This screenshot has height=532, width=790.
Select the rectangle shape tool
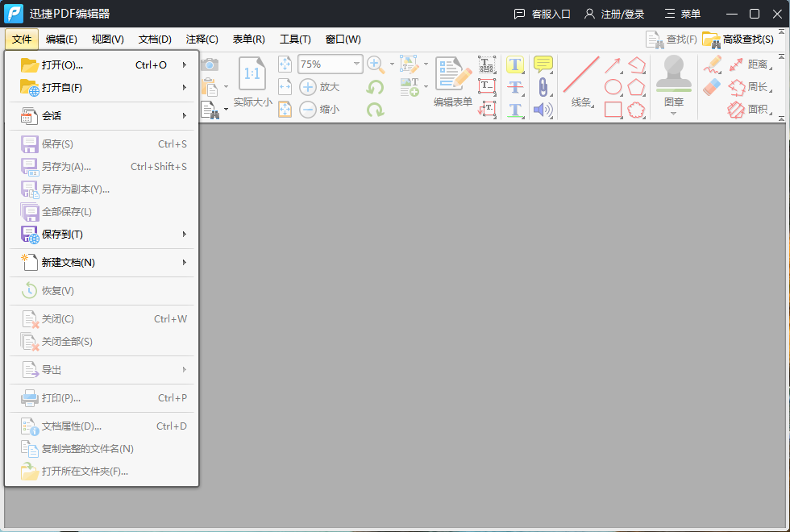point(613,110)
